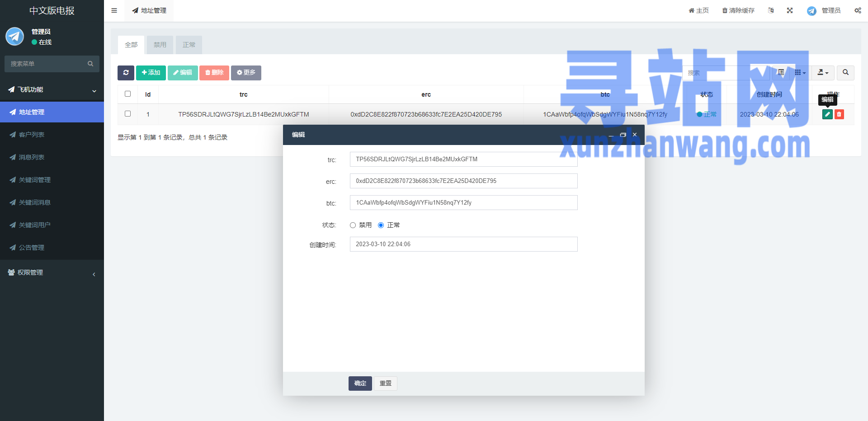
Task: Click the 创建时间 input field in dialog
Action: coord(463,244)
